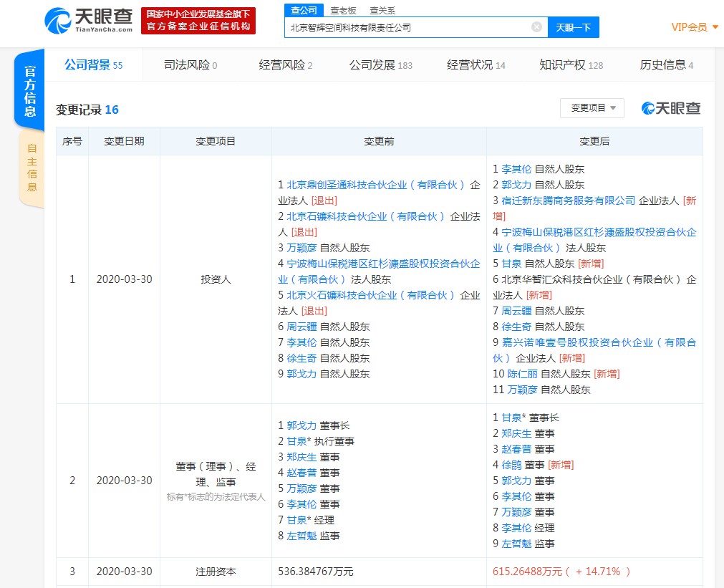Open 北京鼎创圣通科技合伙企业 link
The height and width of the screenshot is (588, 724).
pyautogui.click(x=376, y=185)
